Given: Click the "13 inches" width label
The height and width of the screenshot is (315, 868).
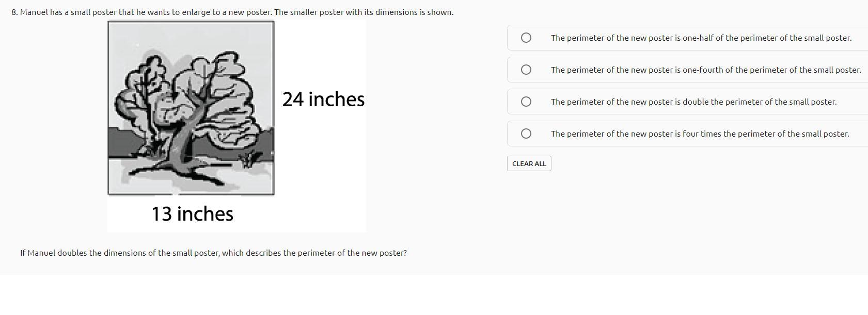Looking at the screenshot, I should tap(192, 213).
